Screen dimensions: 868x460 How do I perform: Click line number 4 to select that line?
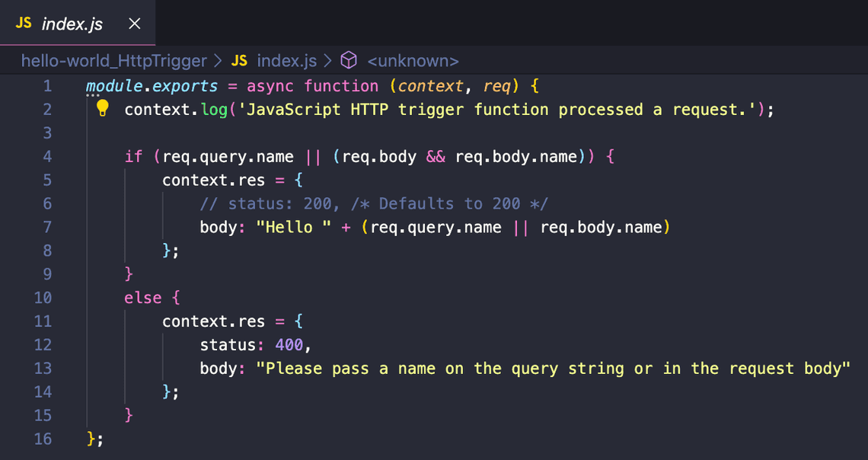click(x=47, y=156)
